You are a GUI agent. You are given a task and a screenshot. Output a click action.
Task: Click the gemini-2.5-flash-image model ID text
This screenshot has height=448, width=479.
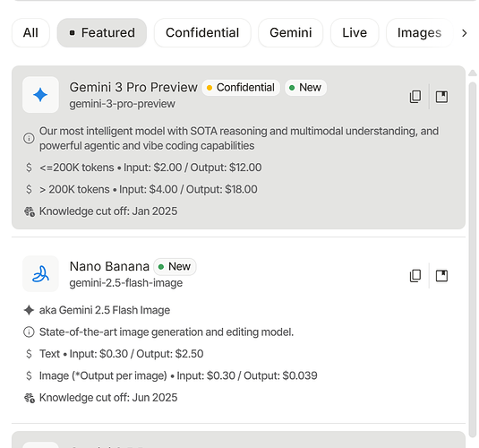[x=126, y=283]
